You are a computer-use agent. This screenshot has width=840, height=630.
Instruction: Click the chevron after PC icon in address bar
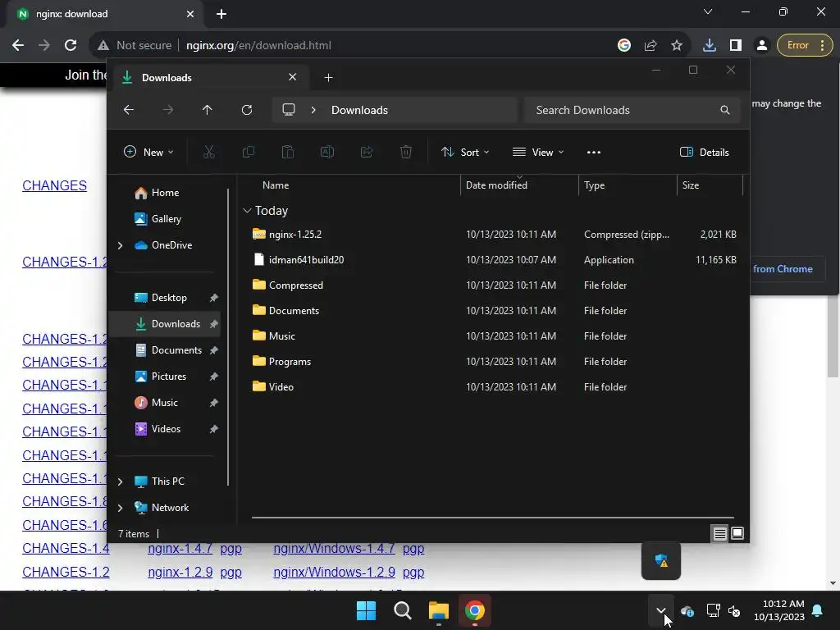(x=313, y=110)
